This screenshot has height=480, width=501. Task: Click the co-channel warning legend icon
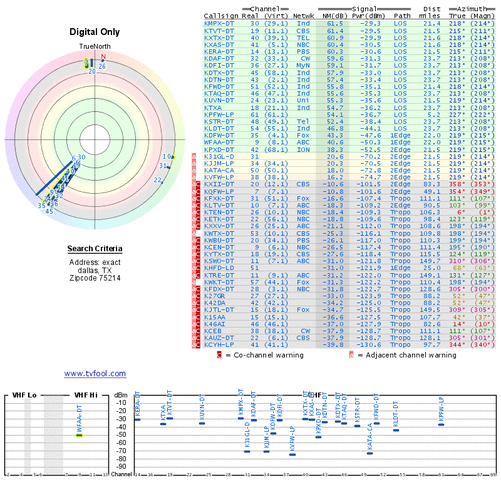pyautogui.click(x=219, y=355)
